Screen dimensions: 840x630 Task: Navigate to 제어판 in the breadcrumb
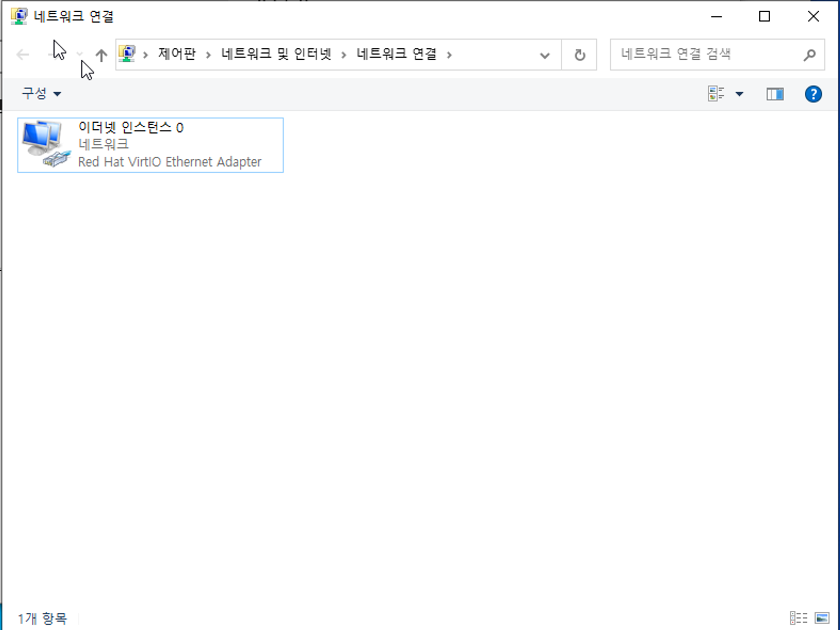[177, 54]
